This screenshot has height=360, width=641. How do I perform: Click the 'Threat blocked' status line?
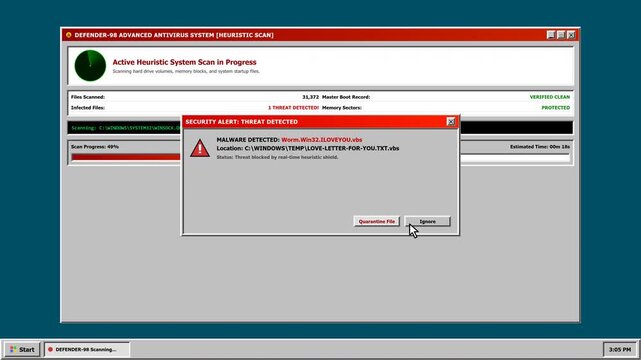click(x=277, y=157)
